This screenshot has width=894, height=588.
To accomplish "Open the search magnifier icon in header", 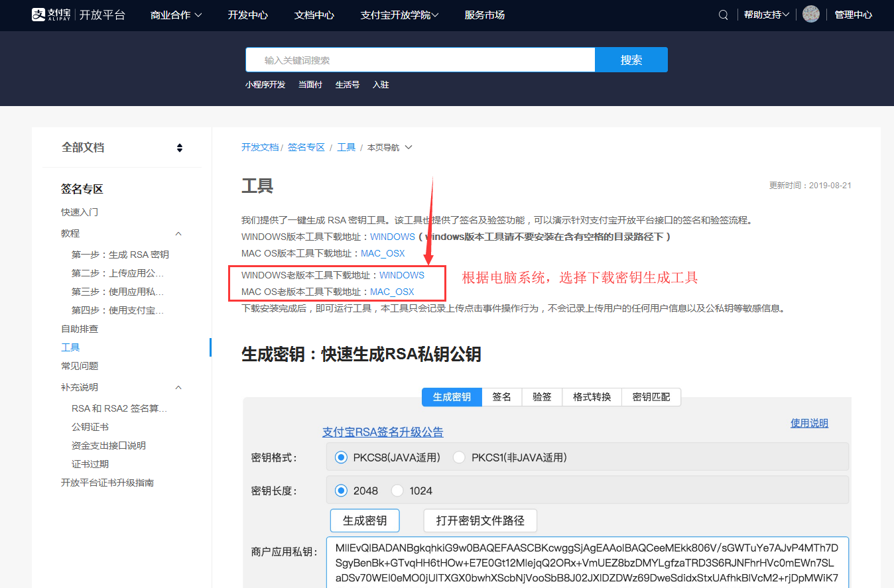I will click(724, 15).
